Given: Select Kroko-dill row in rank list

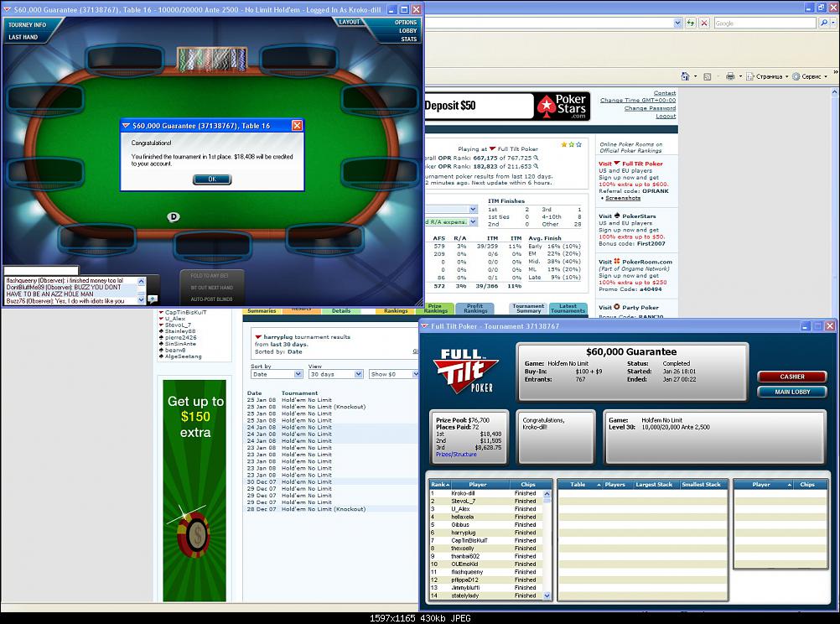Looking at the screenshot, I should click(486, 493).
